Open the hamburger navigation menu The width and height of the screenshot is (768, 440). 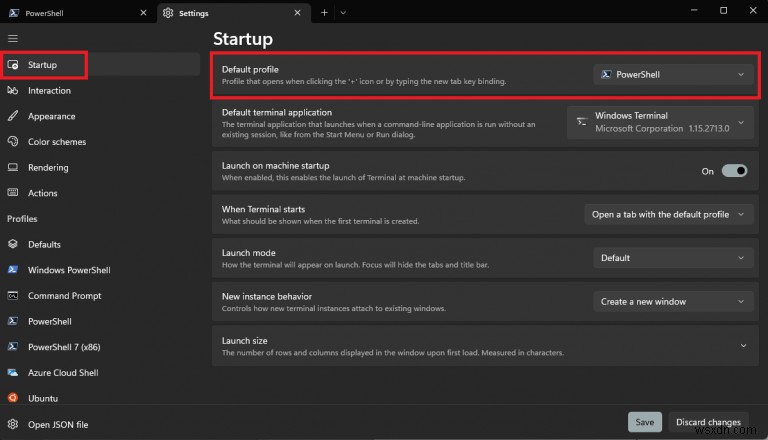pyautogui.click(x=13, y=38)
